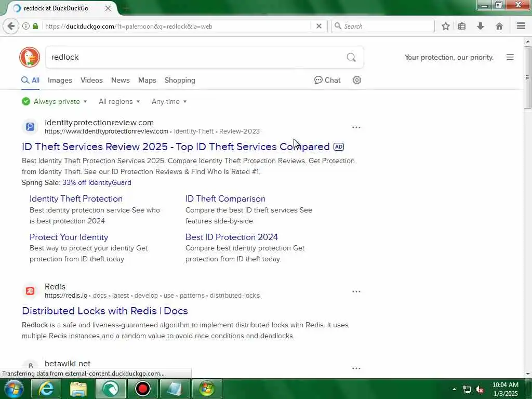Viewport: 532px width, 399px height.
Task: Switch to the News tab
Action: [x=121, y=80]
